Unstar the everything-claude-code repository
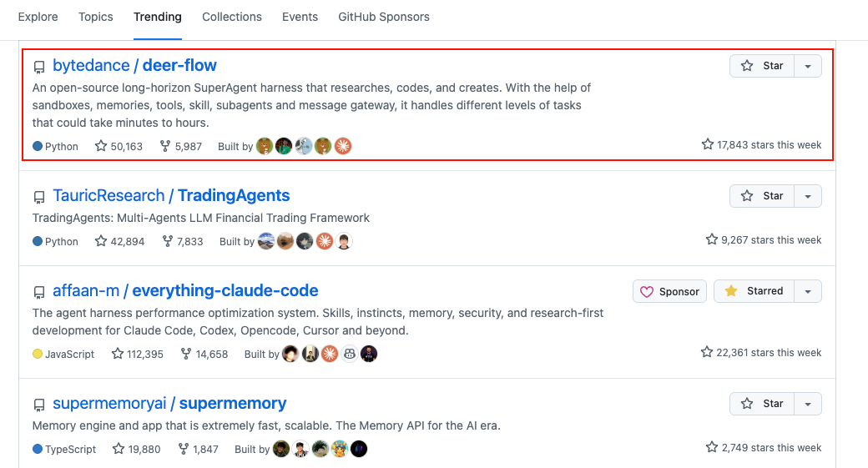This screenshot has width=868, height=468. (754, 291)
